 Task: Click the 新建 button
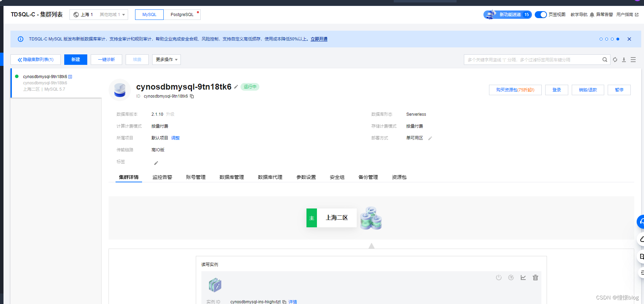pos(76,60)
